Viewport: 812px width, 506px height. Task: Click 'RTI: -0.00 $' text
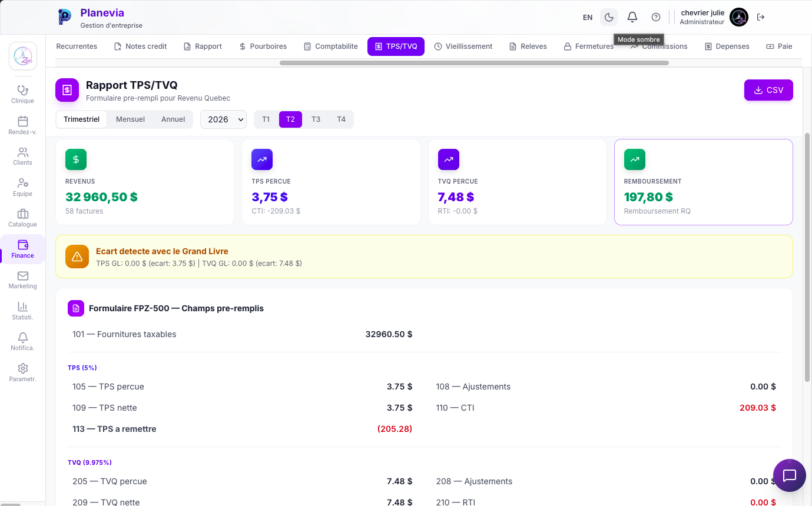[458, 211]
